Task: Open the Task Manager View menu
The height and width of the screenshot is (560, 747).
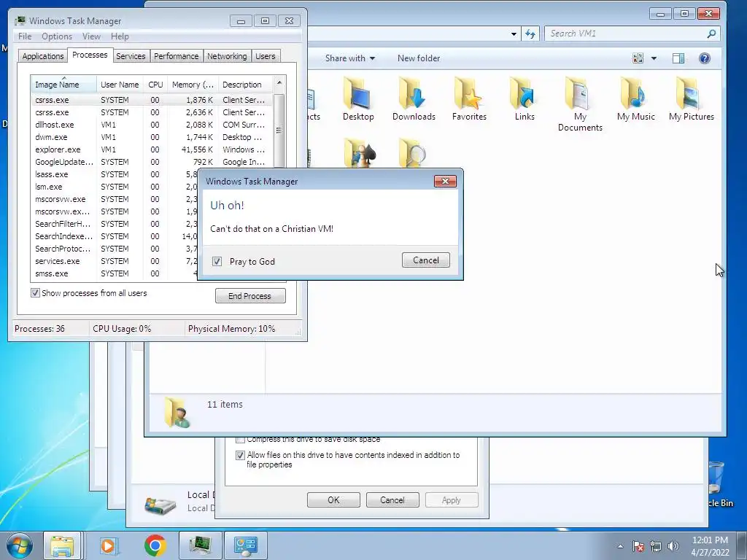Action: click(x=91, y=36)
